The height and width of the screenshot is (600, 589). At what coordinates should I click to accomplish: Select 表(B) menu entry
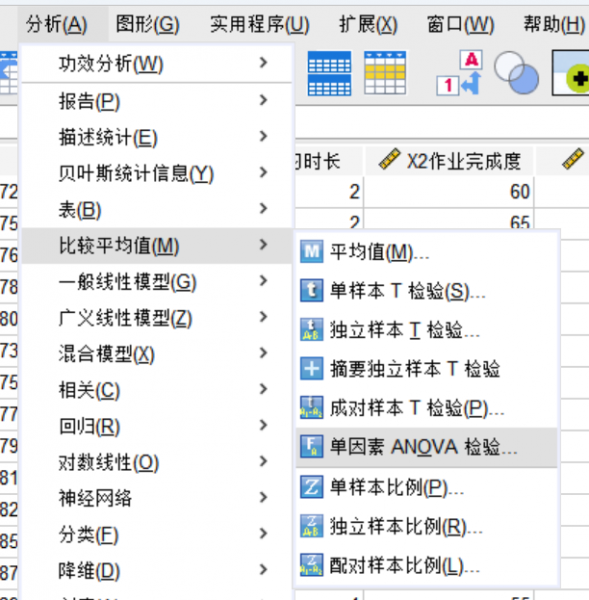(x=157, y=209)
